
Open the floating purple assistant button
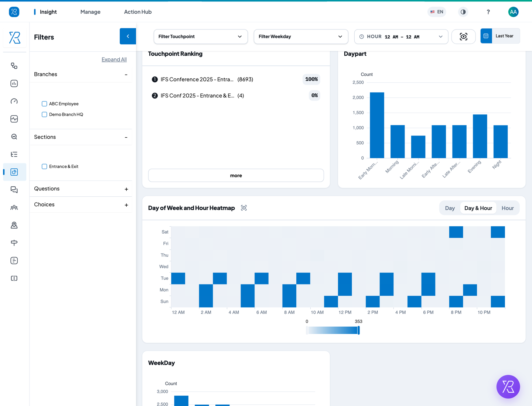coord(508,386)
